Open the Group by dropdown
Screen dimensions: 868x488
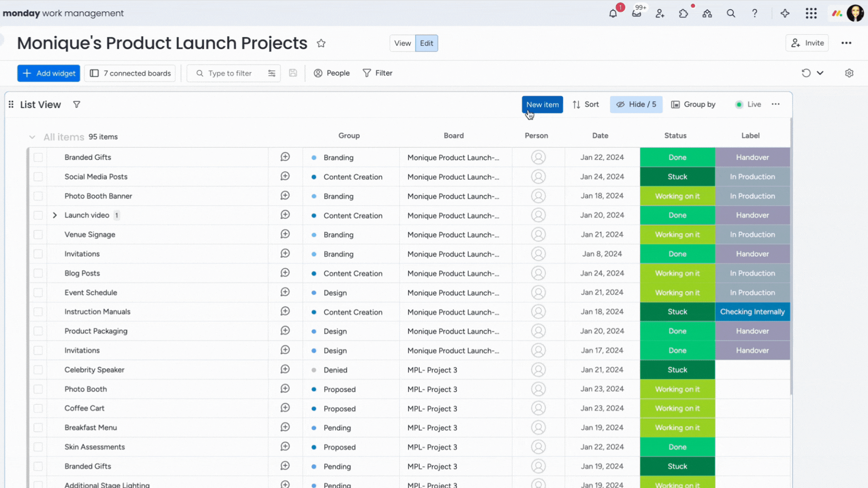[693, 104]
